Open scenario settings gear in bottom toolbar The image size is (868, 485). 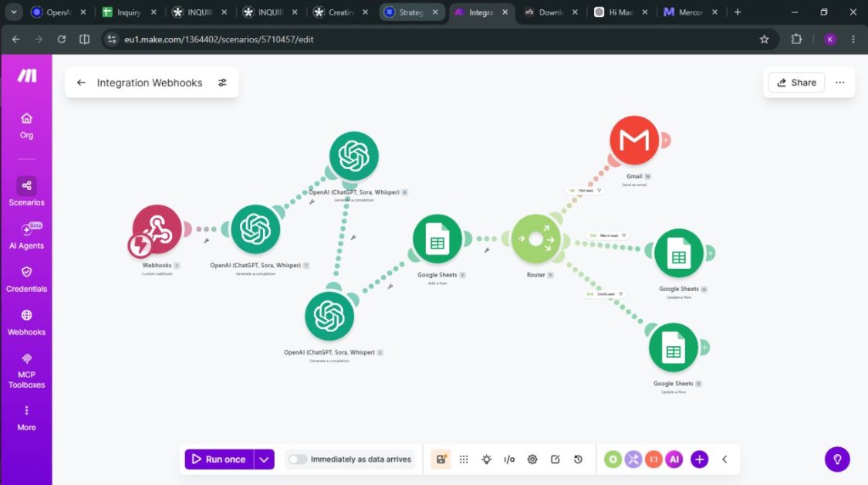[532, 460]
